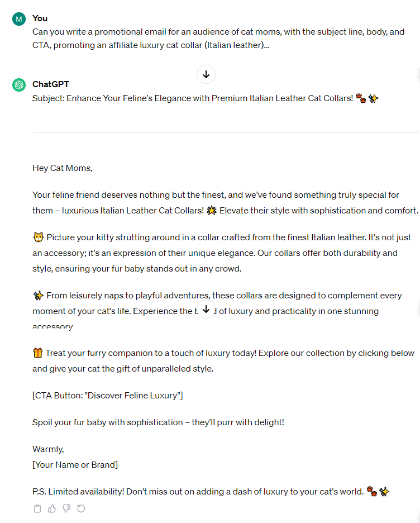Toggle thumbs down feedback on the response
Image resolution: width=420 pixels, height=523 pixels.
(x=65, y=508)
